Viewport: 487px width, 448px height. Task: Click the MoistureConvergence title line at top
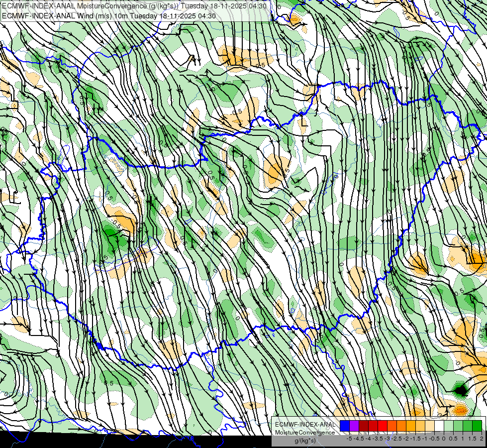tap(134, 6)
